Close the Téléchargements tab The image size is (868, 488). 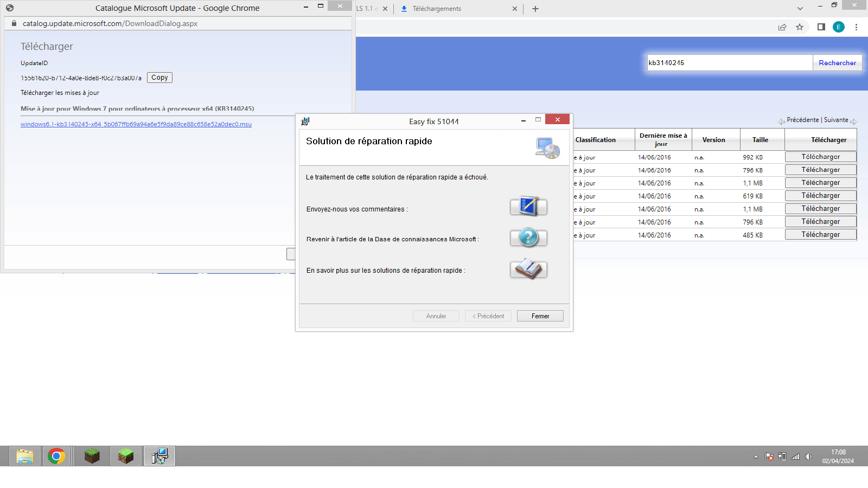click(515, 9)
